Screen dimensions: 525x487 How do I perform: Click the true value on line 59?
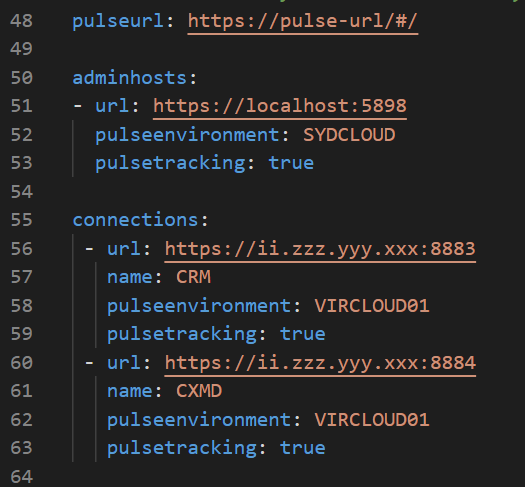coord(303,334)
